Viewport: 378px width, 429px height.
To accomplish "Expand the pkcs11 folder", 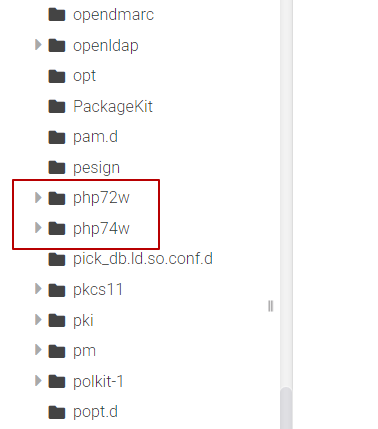I will [x=38, y=289].
